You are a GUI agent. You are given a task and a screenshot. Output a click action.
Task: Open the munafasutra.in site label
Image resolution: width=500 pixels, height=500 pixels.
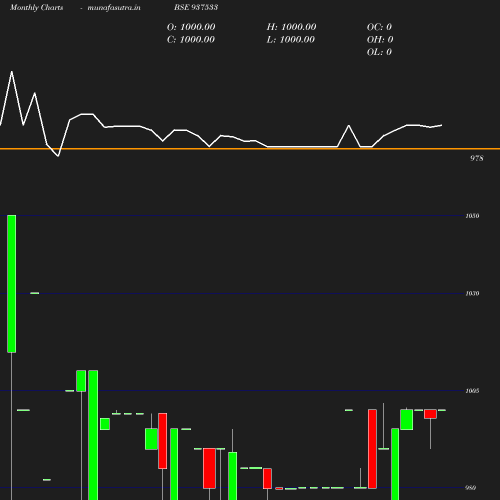tap(114, 7)
